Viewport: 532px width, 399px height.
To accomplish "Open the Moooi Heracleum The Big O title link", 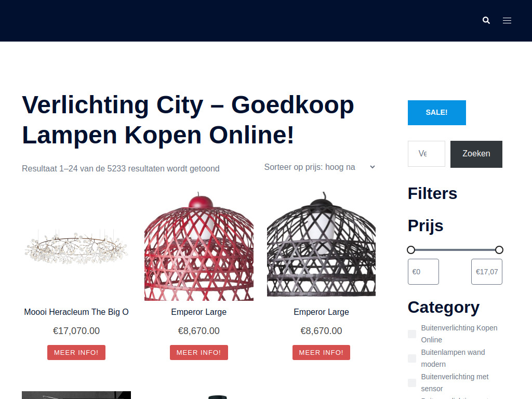I will click(76, 312).
